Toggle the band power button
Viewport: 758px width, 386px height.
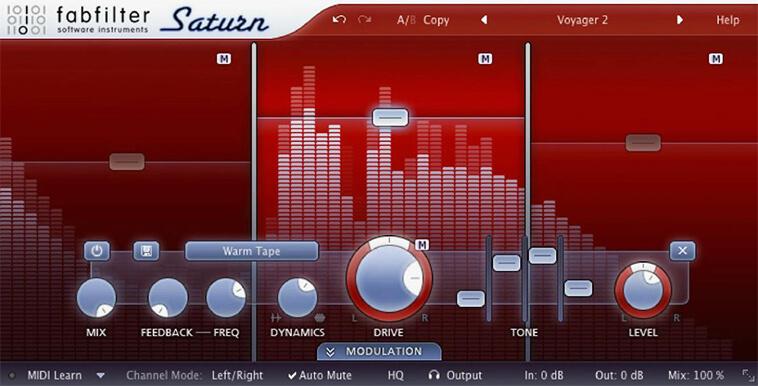[97, 251]
